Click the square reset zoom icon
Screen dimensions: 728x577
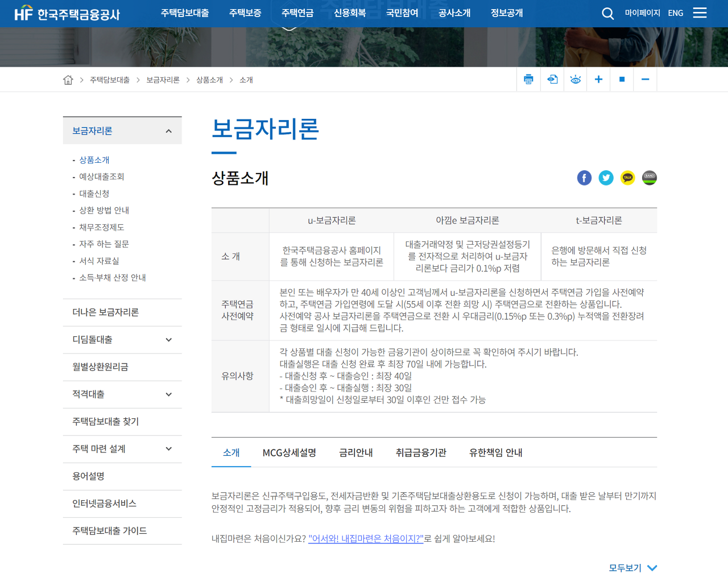(622, 80)
